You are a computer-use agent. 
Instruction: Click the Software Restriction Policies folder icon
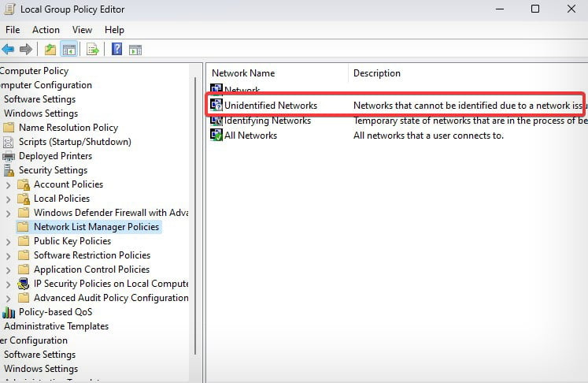coord(24,255)
